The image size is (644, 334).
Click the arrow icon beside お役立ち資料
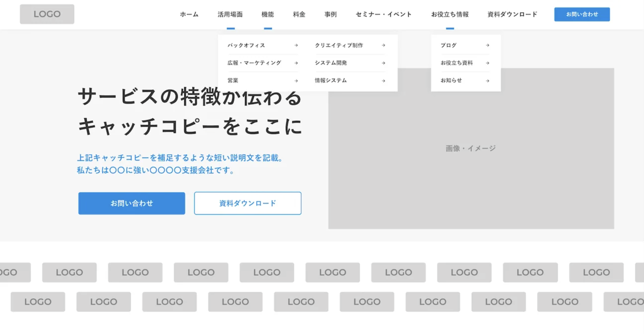pos(488,63)
